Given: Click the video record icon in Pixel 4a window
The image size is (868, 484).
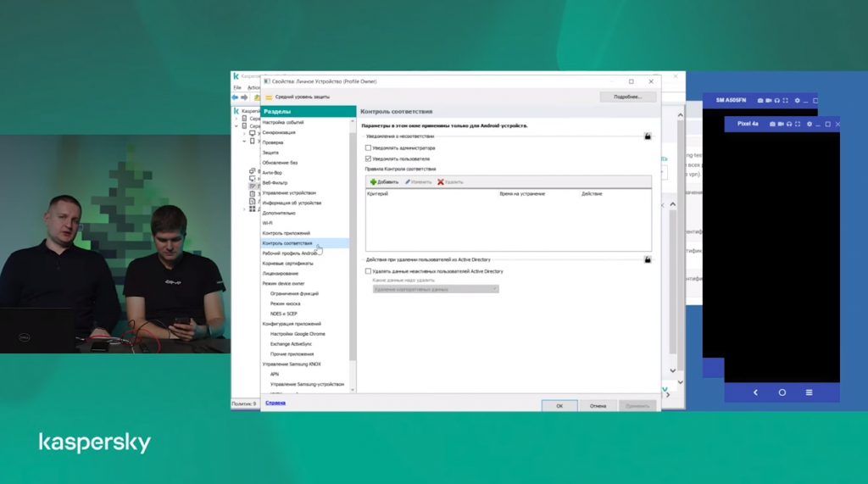Looking at the screenshot, I should coord(781,124).
